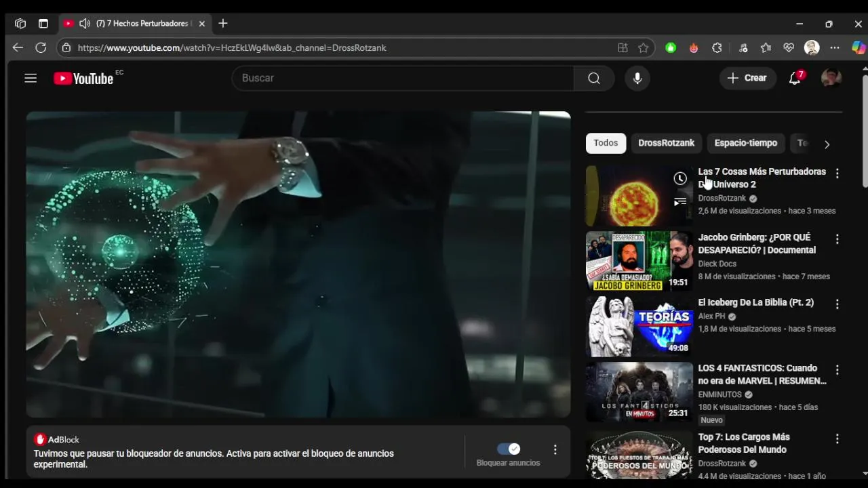The height and width of the screenshot is (488, 868).
Task: View site information lock icon
Action: pyautogui.click(x=66, y=47)
